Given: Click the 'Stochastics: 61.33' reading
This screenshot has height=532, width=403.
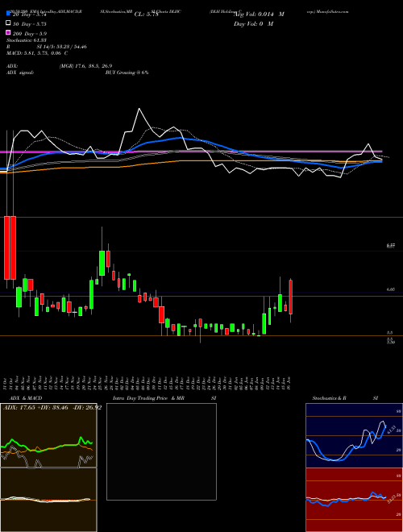Looking at the screenshot, I should pyautogui.click(x=27, y=40).
